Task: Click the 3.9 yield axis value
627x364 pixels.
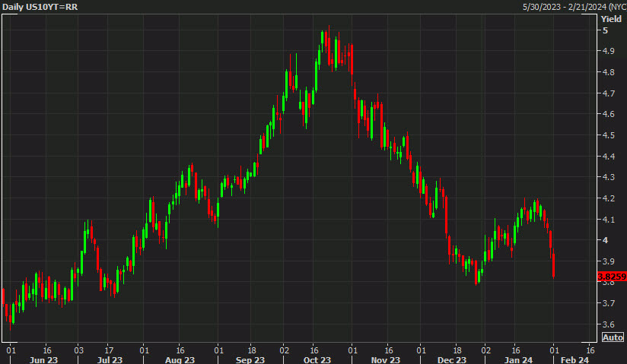Action: 608,261
